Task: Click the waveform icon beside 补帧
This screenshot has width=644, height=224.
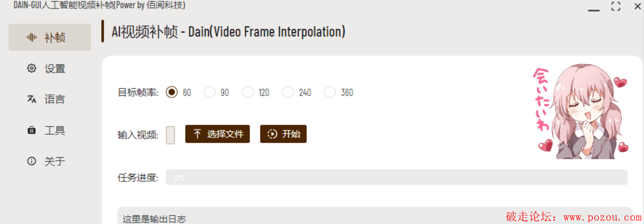Action: (x=31, y=37)
